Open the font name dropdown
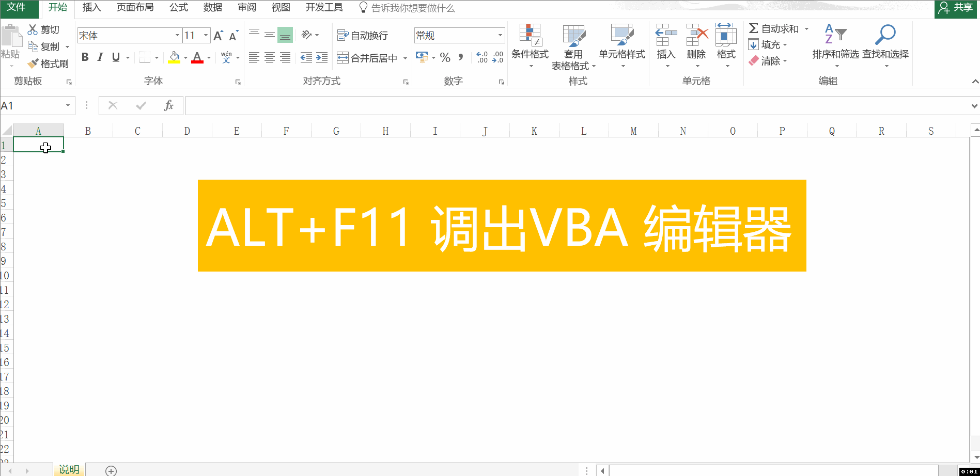 coord(177,35)
